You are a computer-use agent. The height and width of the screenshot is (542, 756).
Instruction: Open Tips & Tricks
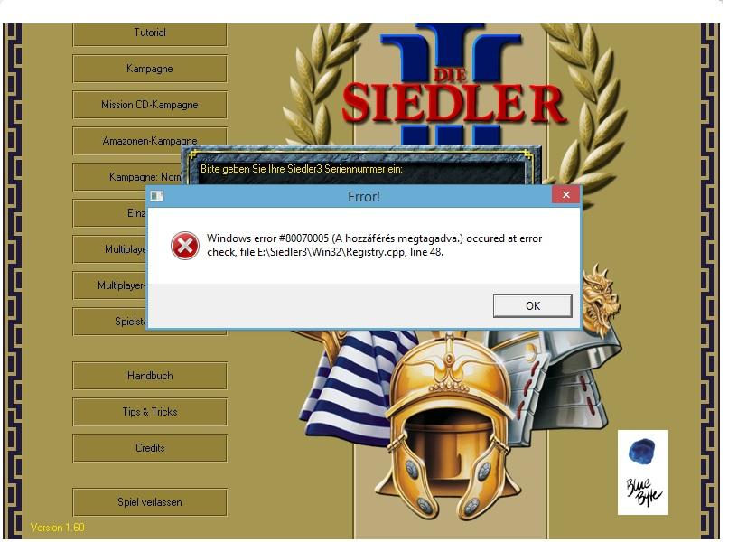149,412
